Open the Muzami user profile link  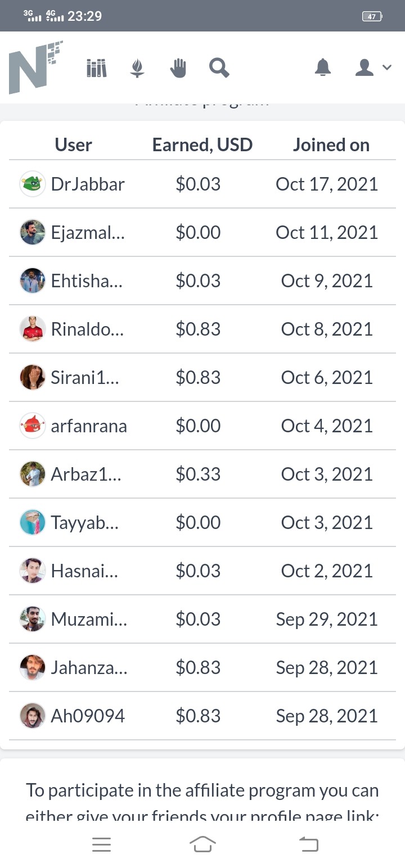click(89, 620)
